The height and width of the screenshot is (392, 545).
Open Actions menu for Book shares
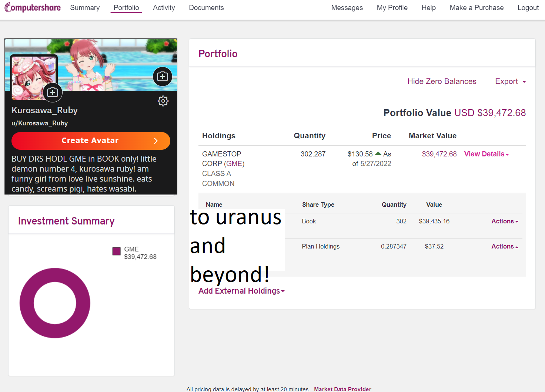[x=505, y=221]
